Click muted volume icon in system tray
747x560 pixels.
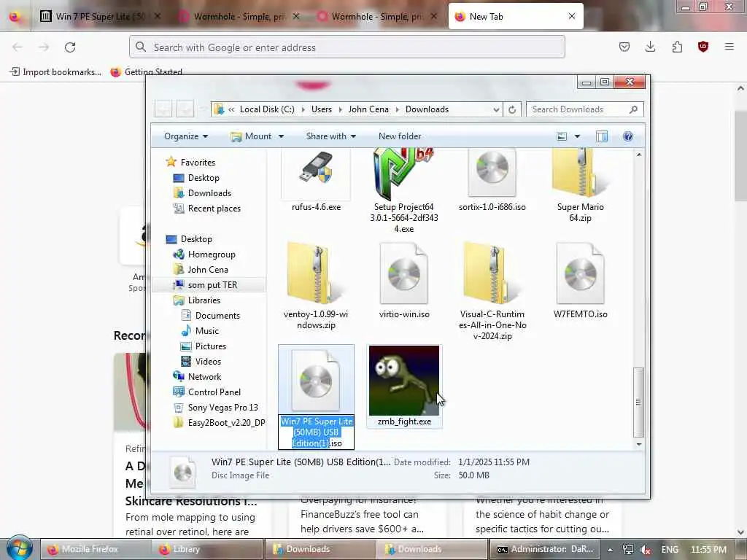tap(646, 550)
